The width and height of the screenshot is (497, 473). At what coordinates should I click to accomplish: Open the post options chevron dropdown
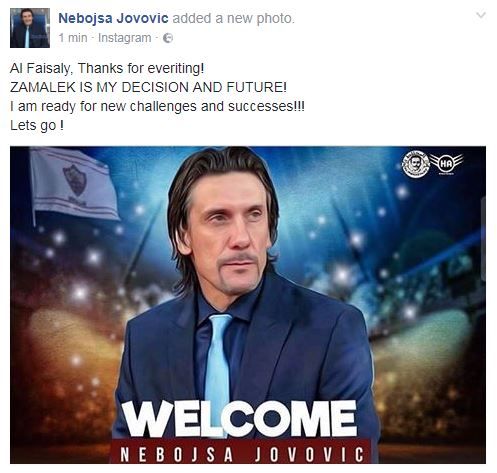coord(481,15)
